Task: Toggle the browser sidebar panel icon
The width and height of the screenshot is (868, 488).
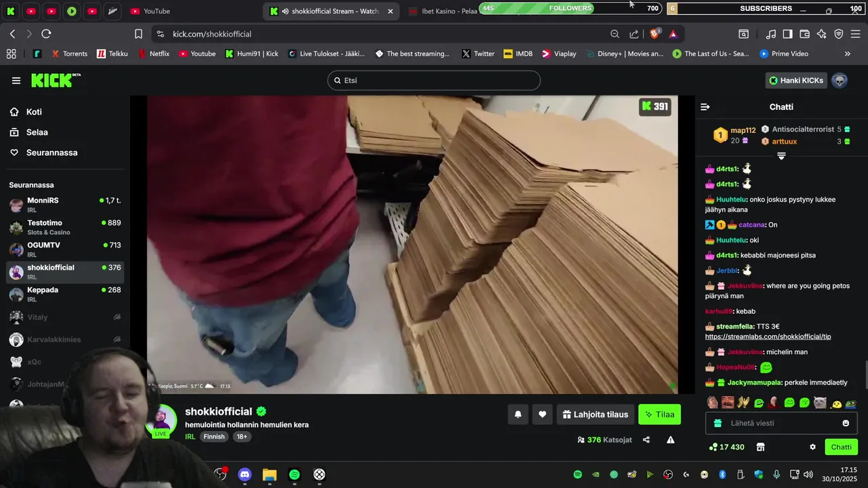Action: tap(787, 34)
